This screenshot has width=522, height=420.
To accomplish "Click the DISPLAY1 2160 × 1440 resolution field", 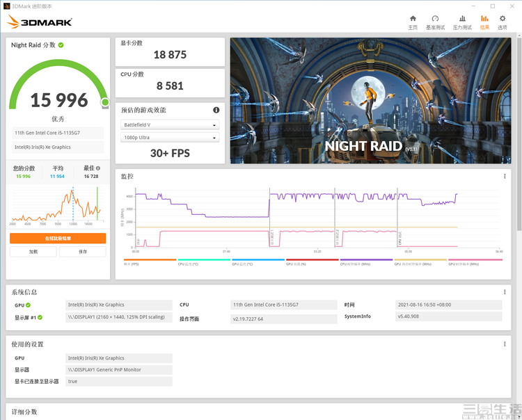I will coord(119,317).
